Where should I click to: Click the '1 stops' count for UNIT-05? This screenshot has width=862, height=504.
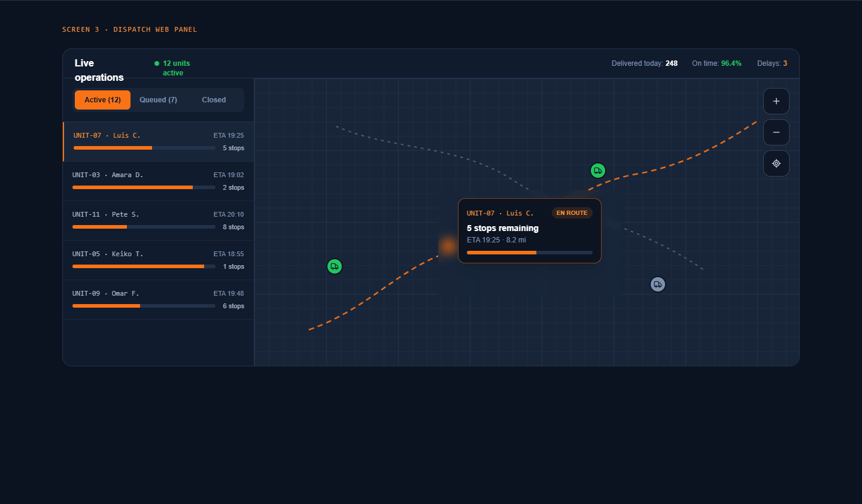point(233,266)
